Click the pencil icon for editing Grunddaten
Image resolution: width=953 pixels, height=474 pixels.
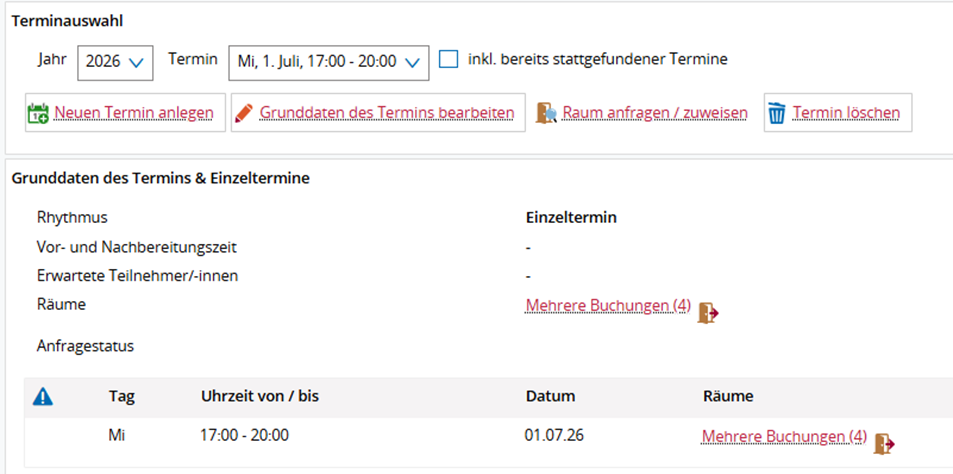coord(243,113)
